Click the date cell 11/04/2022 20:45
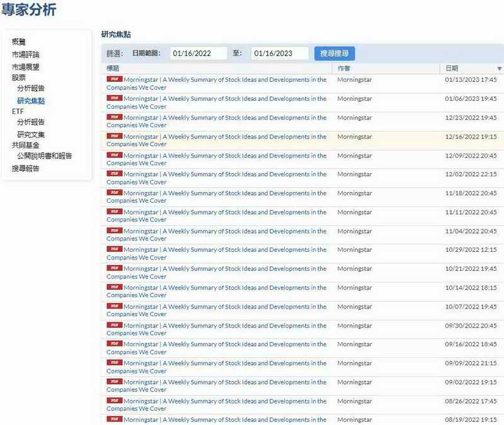This screenshot has height=425, width=504. tap(471, 231)
